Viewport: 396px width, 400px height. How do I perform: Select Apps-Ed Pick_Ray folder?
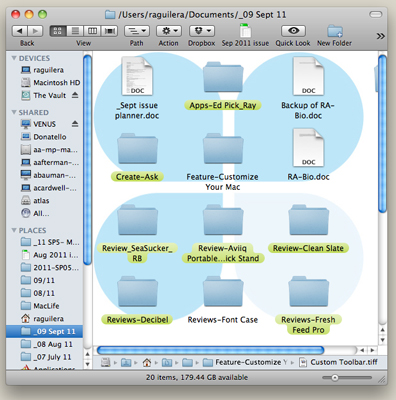[223, 85]
